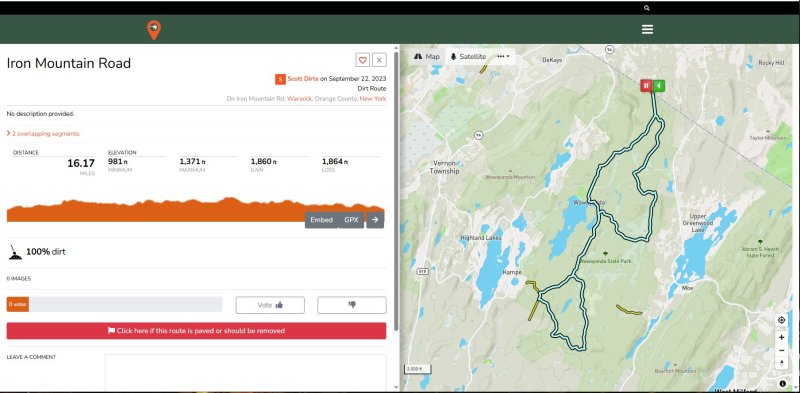Reset map compass orientation
Viewport: 800px width, 393px height.
781,363
